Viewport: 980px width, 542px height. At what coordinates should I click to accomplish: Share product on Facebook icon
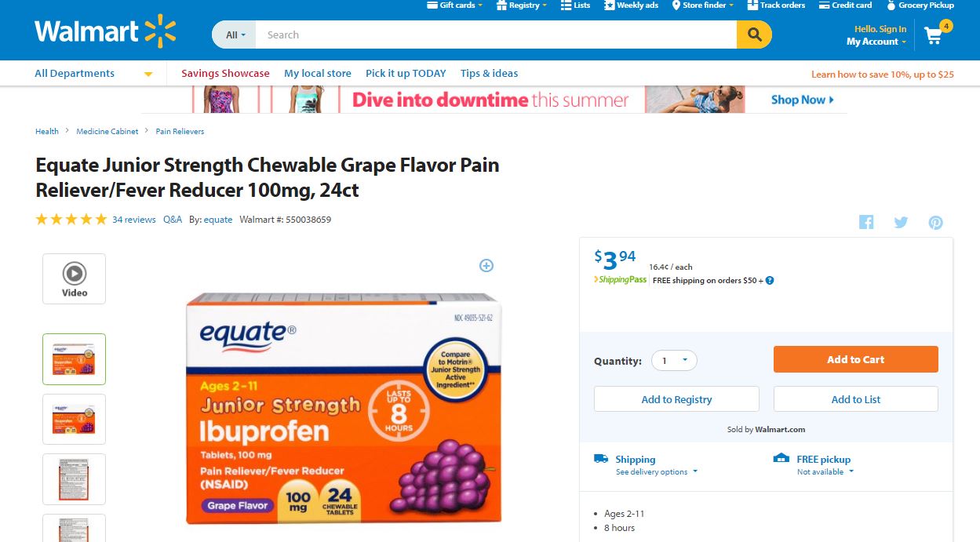point(866,222)
